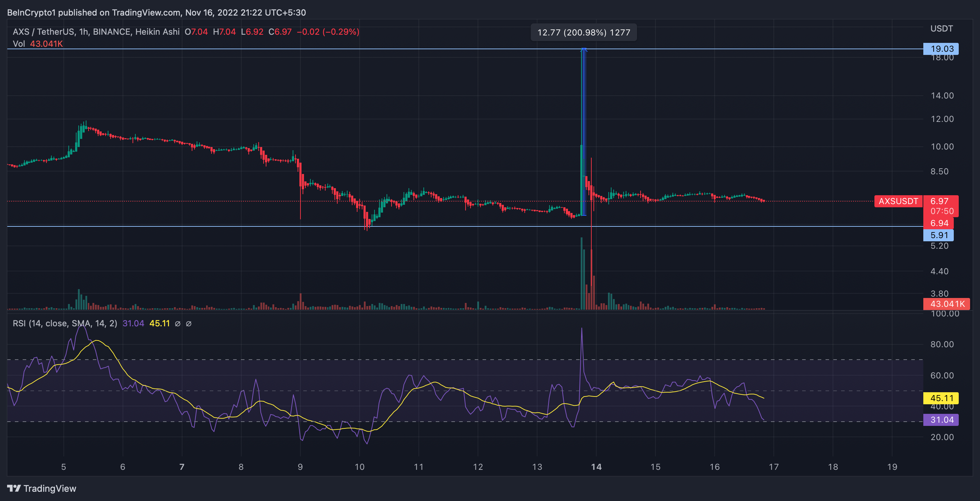
Task: Click the 19.03 blue price label
Action: tap(941, 49)
